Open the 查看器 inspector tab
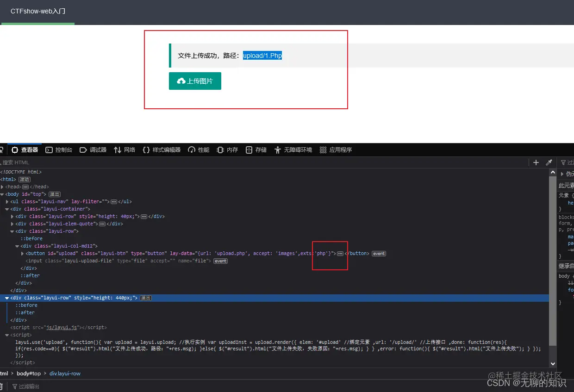This screenshot has height=392, width=574. coord(25,150)
